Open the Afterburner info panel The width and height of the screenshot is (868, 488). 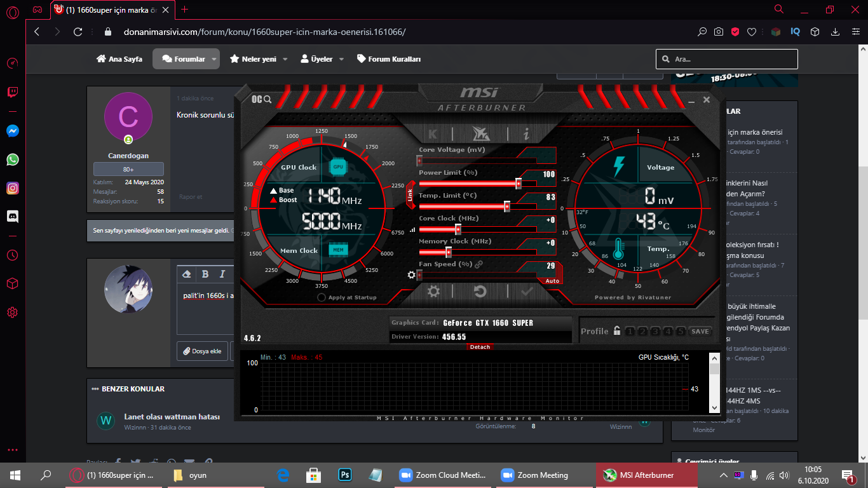527,134
